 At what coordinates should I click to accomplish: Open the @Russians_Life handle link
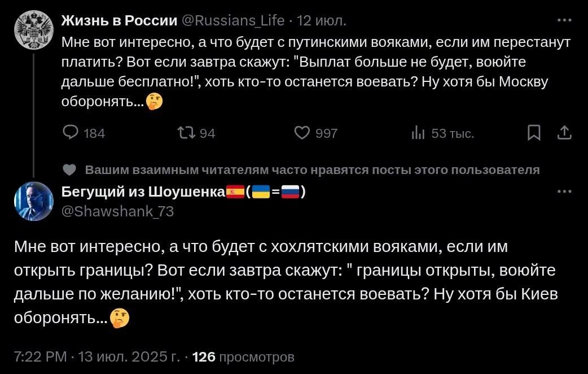tap(233, 21)
